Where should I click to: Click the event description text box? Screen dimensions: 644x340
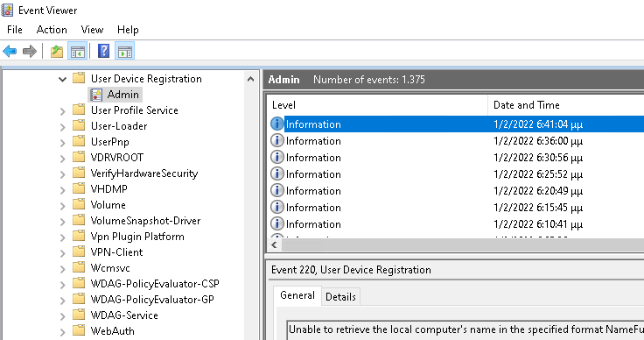pos(465,330)
